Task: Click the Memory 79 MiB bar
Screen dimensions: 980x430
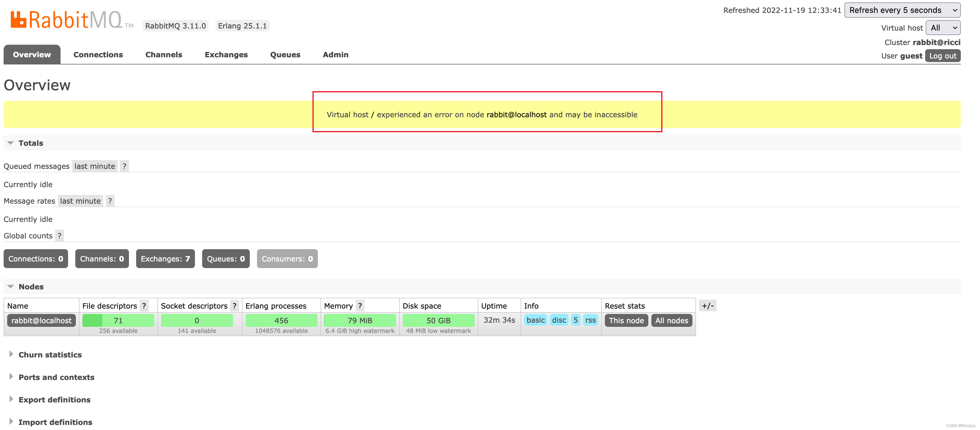Action: (x=360, y=321)
